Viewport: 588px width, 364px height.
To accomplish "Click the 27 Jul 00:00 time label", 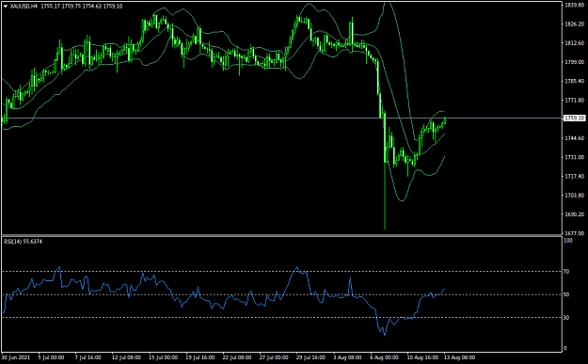I will pyautogui.click(x=274, y=357).
